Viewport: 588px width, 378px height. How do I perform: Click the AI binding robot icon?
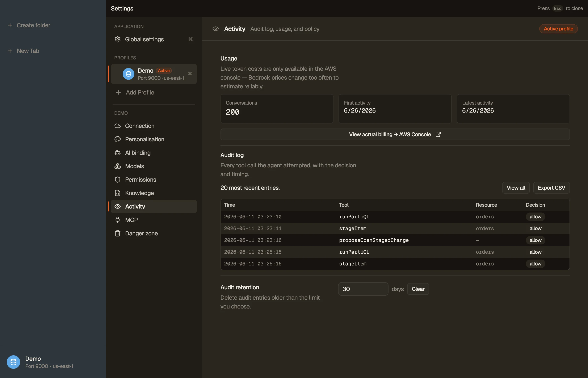(x=118, y=153)
